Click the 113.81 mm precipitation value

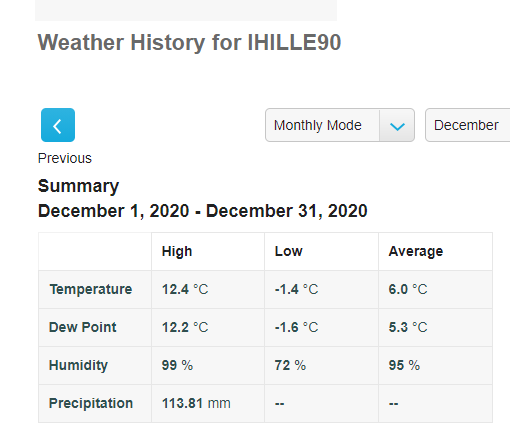coord(196,403)
